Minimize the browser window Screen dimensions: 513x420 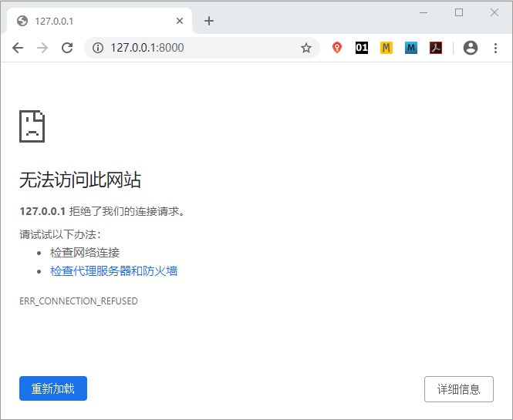coord(424,13)
